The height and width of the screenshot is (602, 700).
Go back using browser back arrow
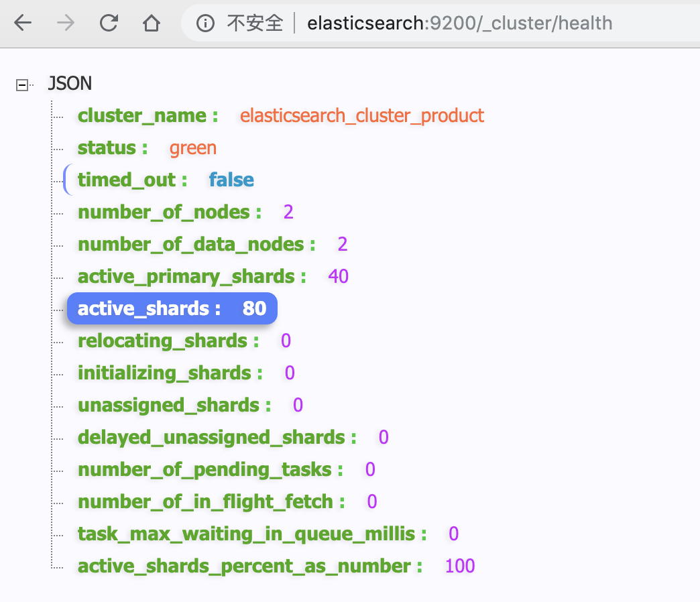[23, 23]
